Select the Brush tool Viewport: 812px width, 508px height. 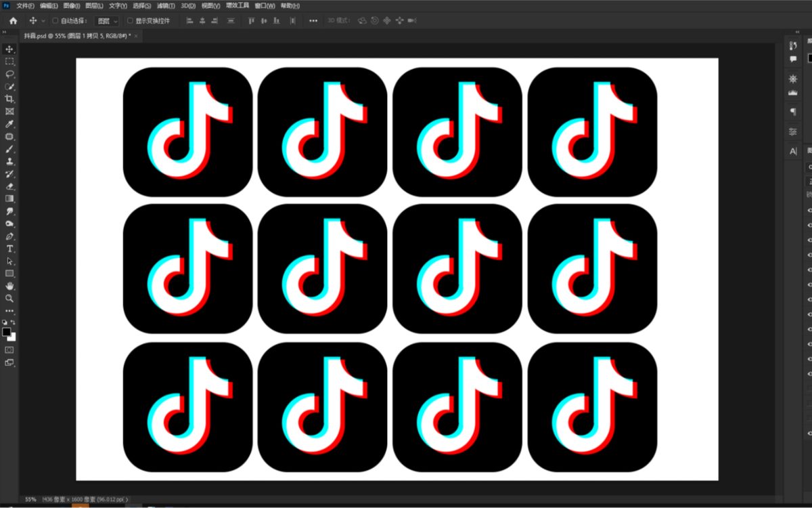(x=9, y=149)
